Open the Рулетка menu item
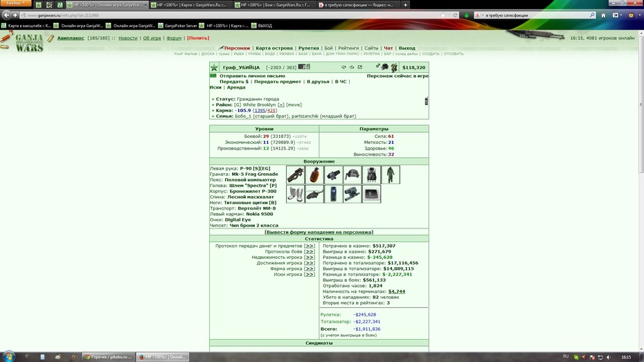The width and height of the screenshot is (644, 362). (x=308, y=48)
